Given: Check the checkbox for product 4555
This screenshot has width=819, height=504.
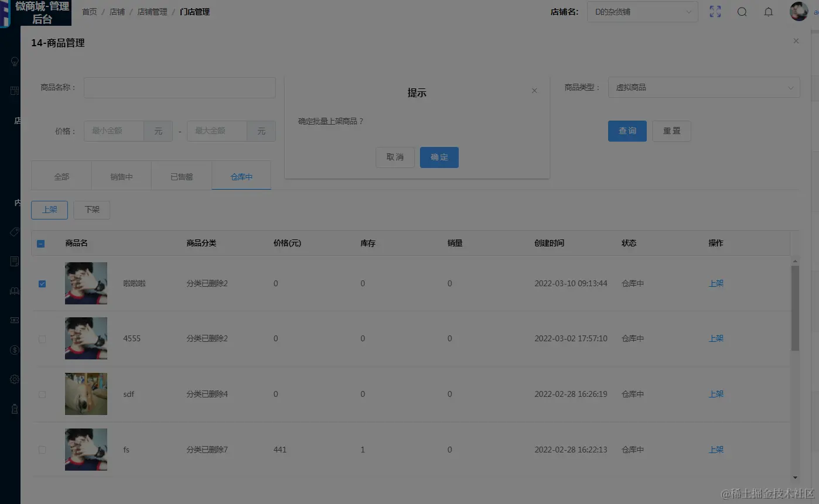Looking at the screenshot, I should [42, 339].
